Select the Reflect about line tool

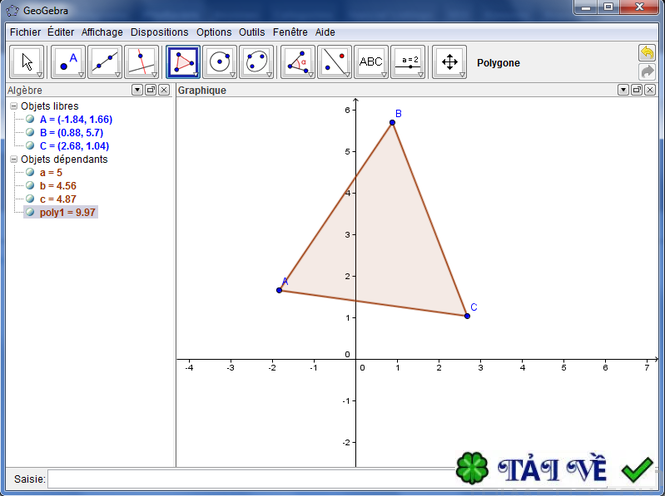point(334,62)
